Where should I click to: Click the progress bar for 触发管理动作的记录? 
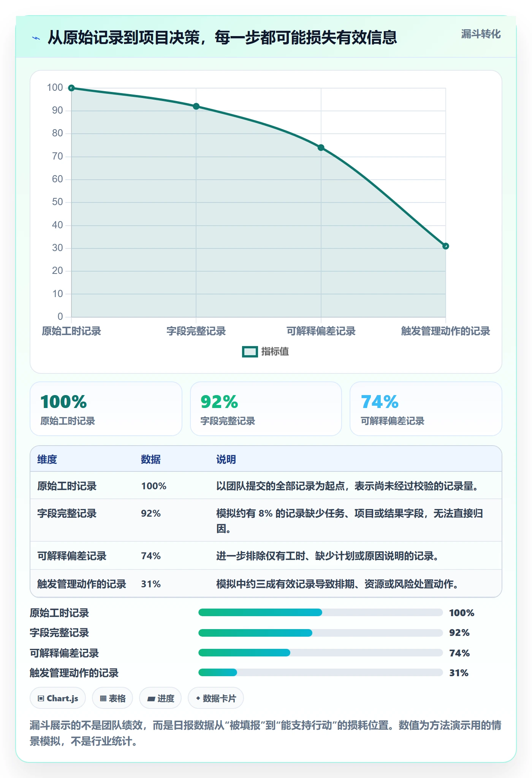321,672
